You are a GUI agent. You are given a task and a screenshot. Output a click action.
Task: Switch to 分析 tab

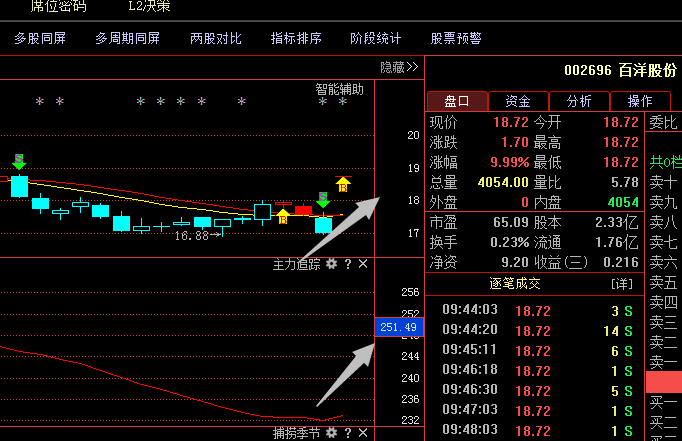pos(579,101)
